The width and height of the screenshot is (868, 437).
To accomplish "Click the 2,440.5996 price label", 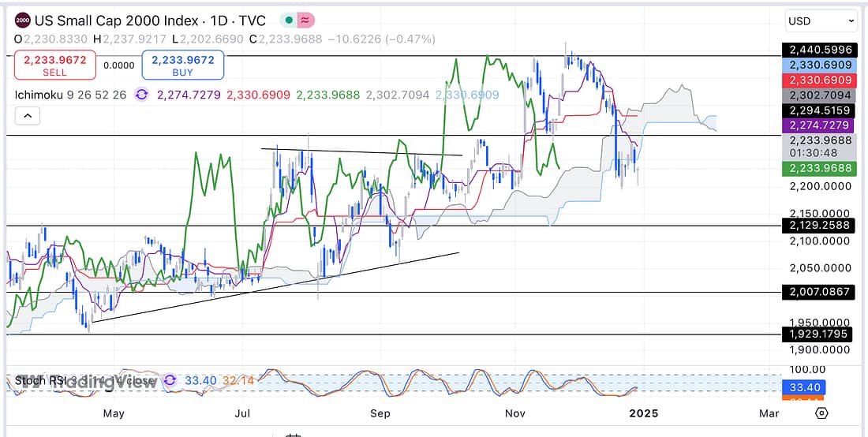I will coord(820,50).
